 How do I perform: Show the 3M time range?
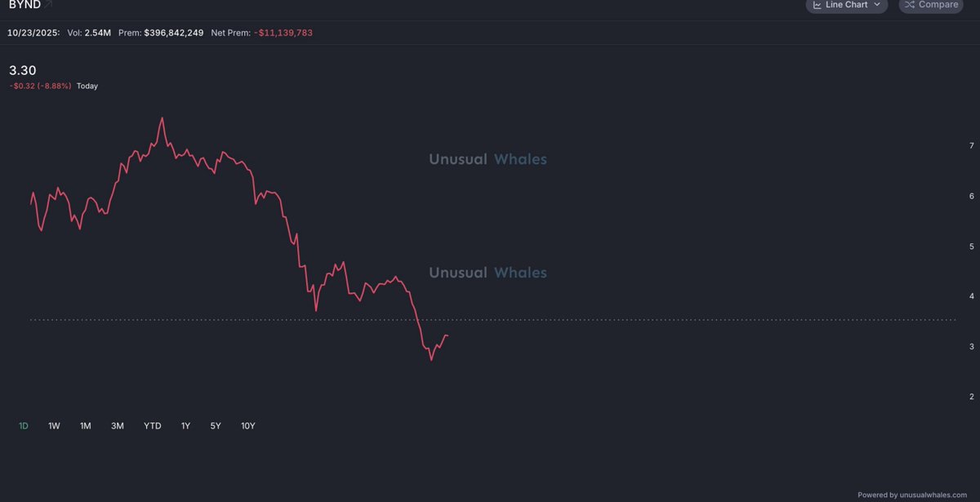tap(118, 426)
